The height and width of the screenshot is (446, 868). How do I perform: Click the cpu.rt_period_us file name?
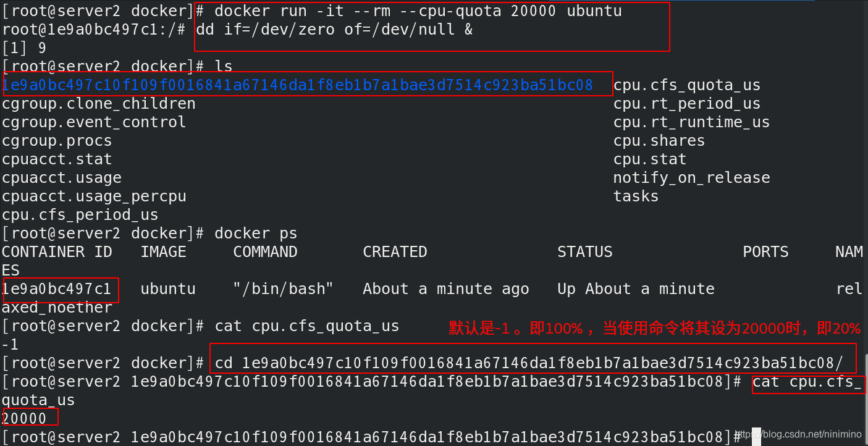[x=687, y=104]
